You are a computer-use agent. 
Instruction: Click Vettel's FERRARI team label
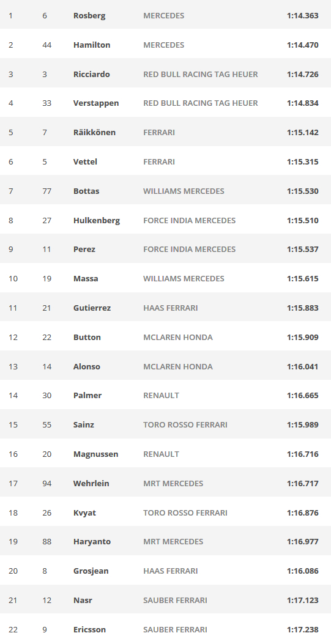(159, 162)
